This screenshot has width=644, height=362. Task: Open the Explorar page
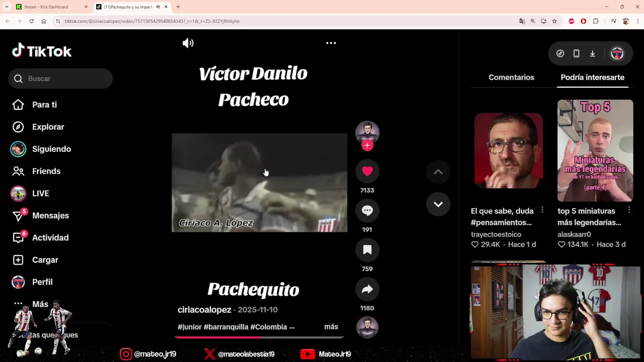pyautogui.click(x=48, y=127)
